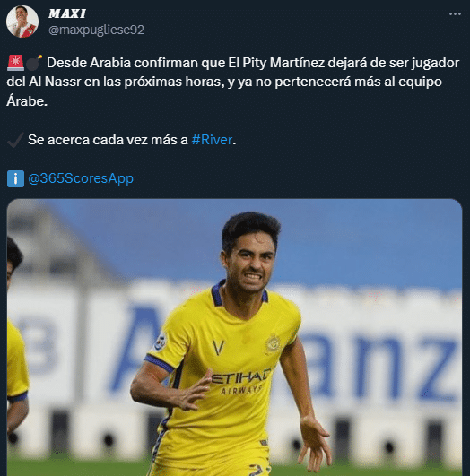Click the V logo on the jersey

219,348
